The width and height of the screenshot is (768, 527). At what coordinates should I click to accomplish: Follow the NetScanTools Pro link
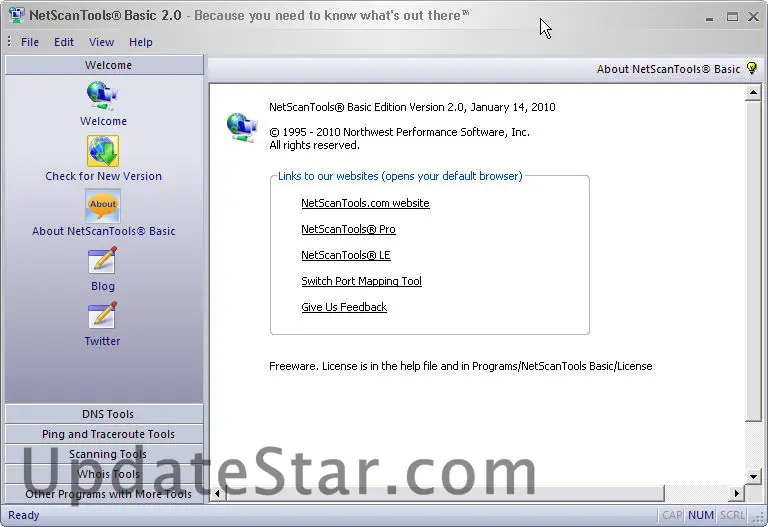coord(348,229)
